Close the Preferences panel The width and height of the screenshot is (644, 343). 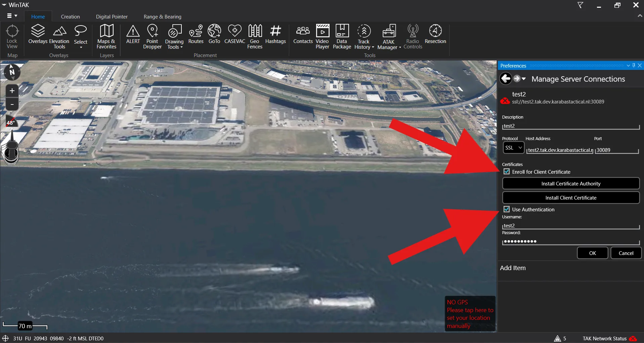(x=640, y=66)
